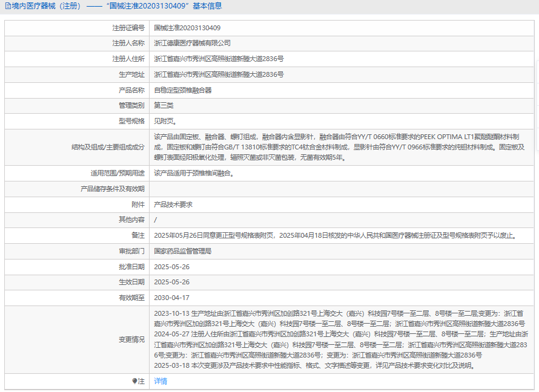Click the 见附页 specification value
Image resolution: width=539 pixels, height=392 pixels.
tap(165, 121)
